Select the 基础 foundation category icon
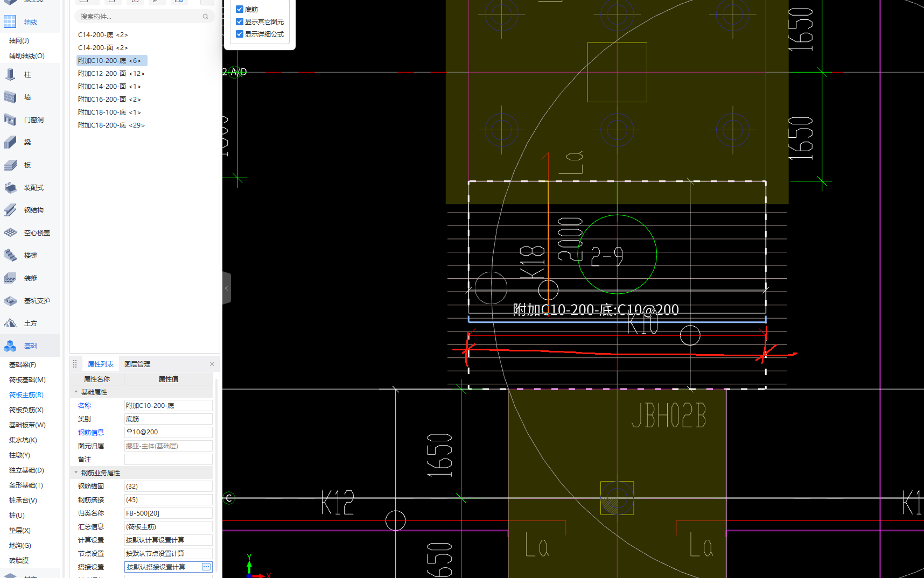 [10, 346]
